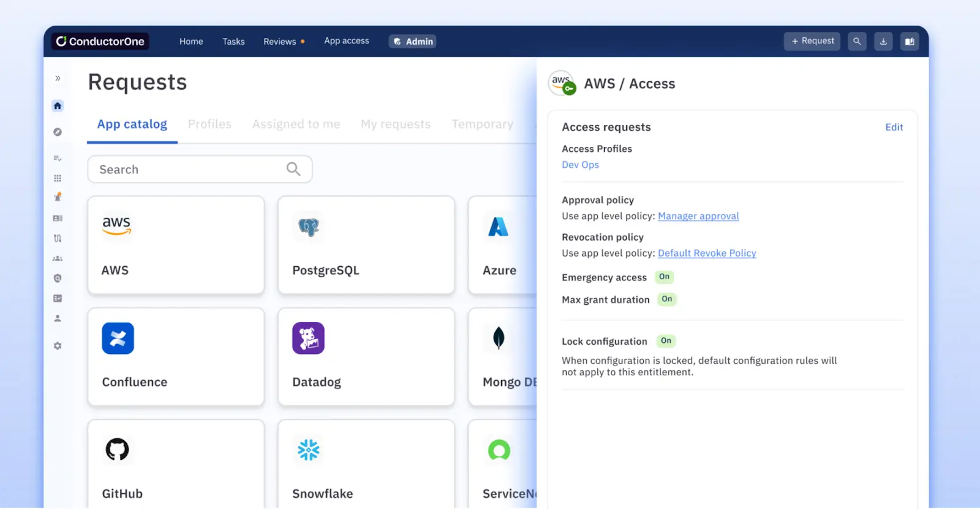
Task: Open the shield icon in sidebar
Action: (x=58, y=279)
